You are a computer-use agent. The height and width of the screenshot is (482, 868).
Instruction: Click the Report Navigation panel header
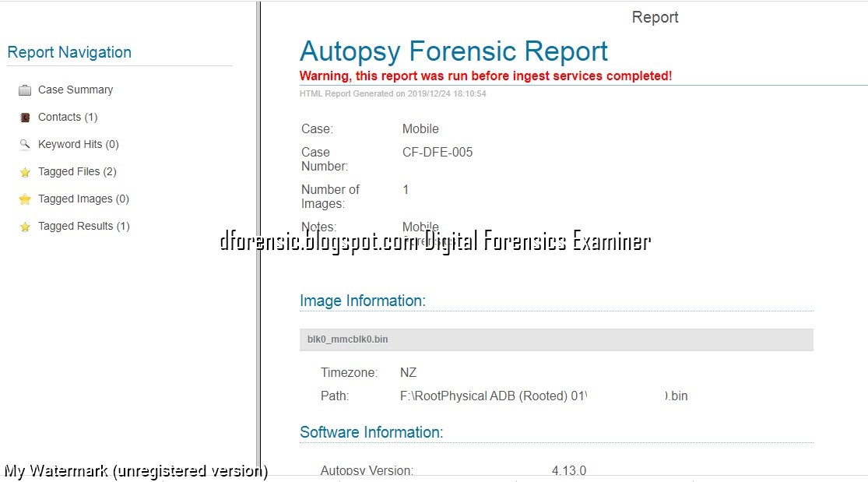point(69,52)
